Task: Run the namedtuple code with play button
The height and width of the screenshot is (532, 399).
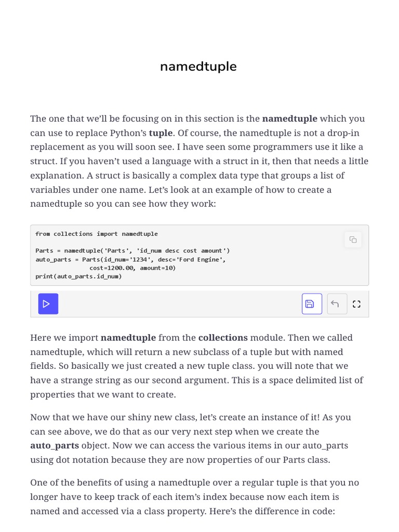Action: (48, 303)
